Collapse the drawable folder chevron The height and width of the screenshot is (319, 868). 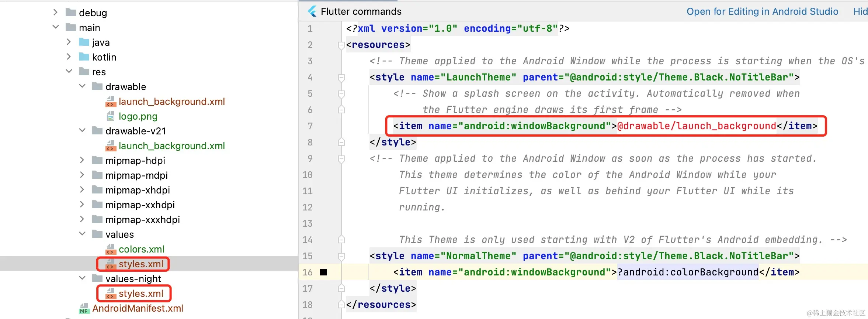[x=82, y=86]
